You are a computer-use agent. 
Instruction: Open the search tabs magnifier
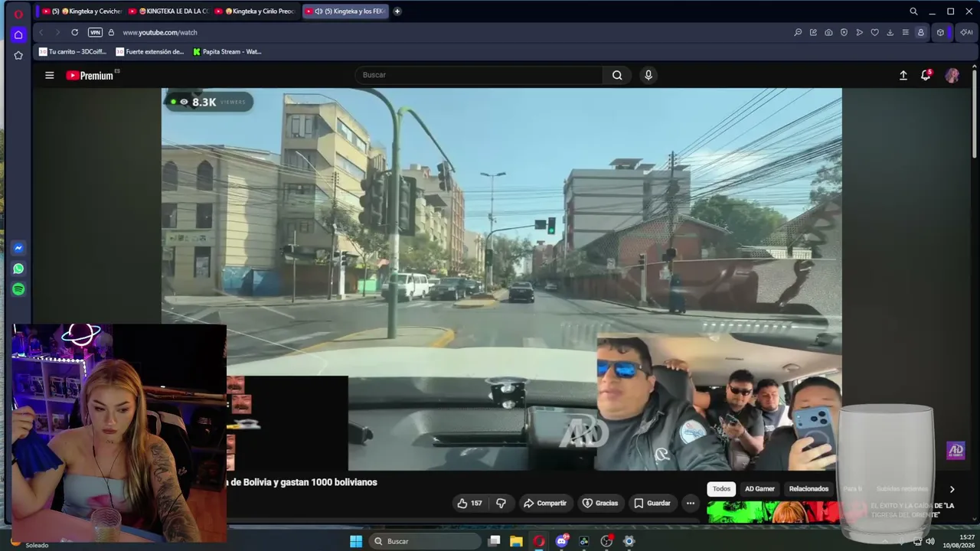(913, 11)
